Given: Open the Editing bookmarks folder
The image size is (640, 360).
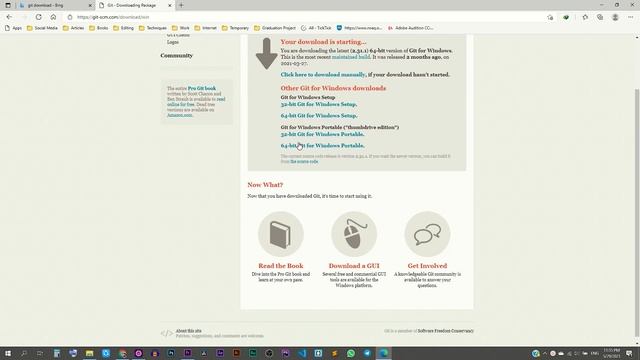Looking at the screenshot, I should click(123, 28).
